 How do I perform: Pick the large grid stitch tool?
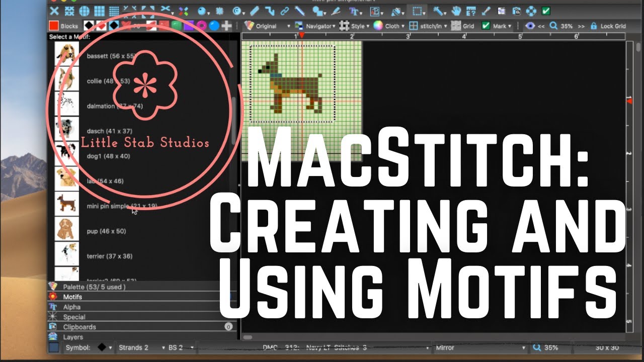(99, 11)
